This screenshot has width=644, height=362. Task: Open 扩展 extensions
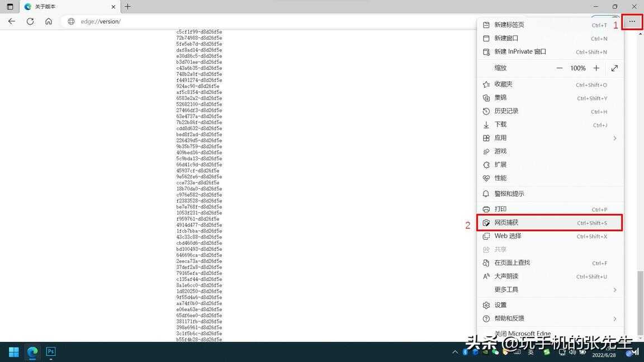(x=550, y=165)
